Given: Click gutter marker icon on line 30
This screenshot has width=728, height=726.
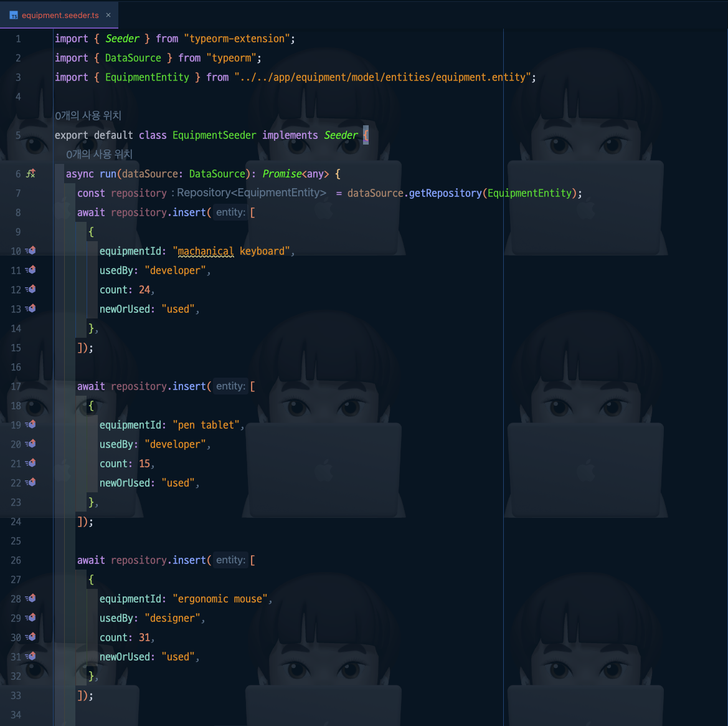Looking at the screenshot, I should tap(31, 637).
